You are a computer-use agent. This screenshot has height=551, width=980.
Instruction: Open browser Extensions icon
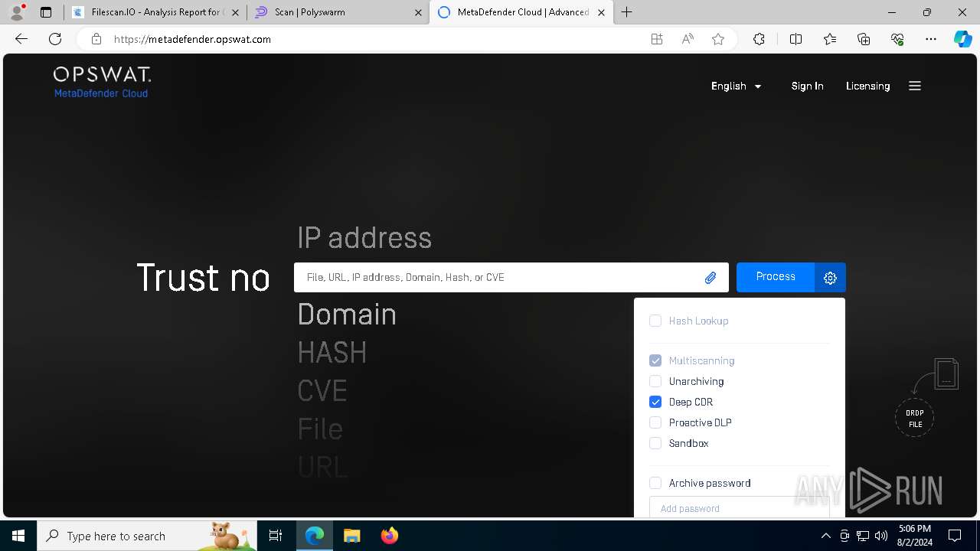759,39
